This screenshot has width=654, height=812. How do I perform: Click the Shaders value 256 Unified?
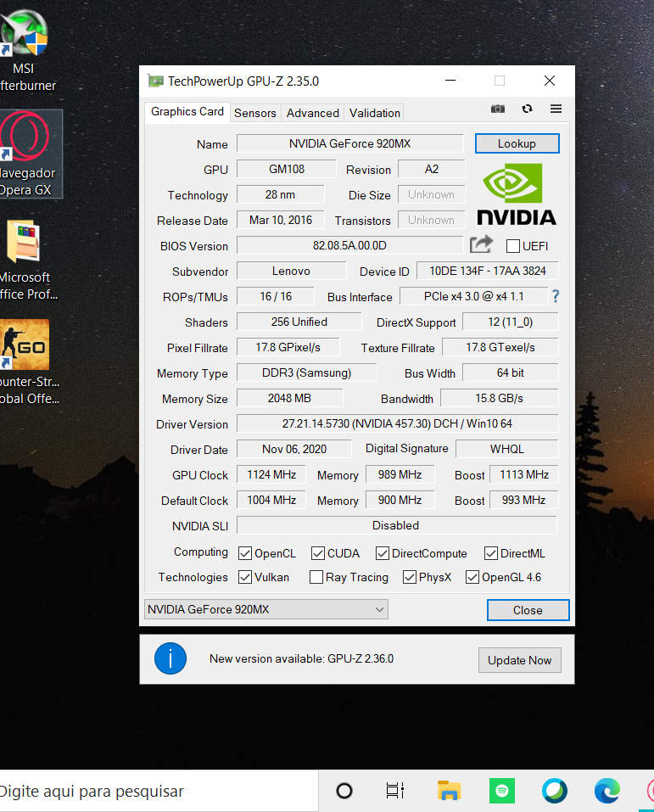tap(299, 322)
